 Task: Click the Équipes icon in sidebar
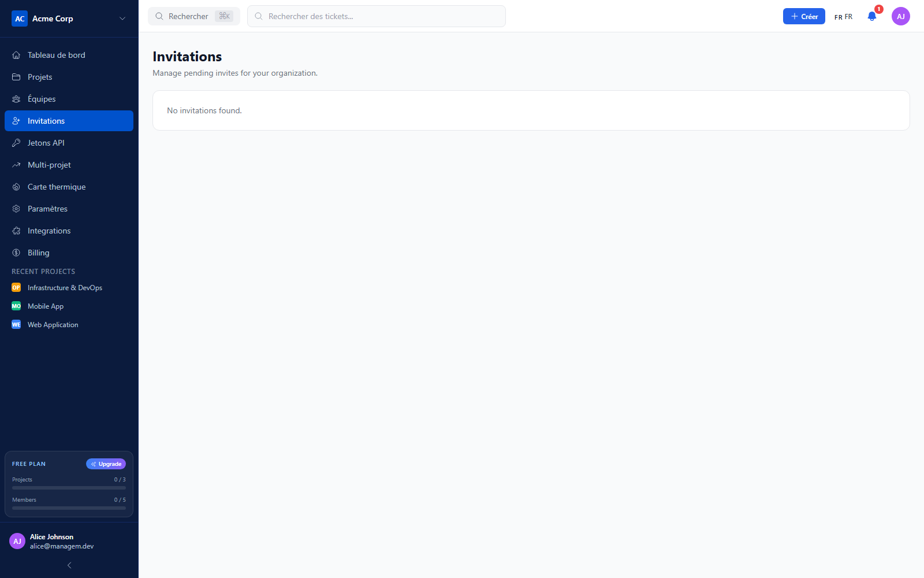click(16, 99)
